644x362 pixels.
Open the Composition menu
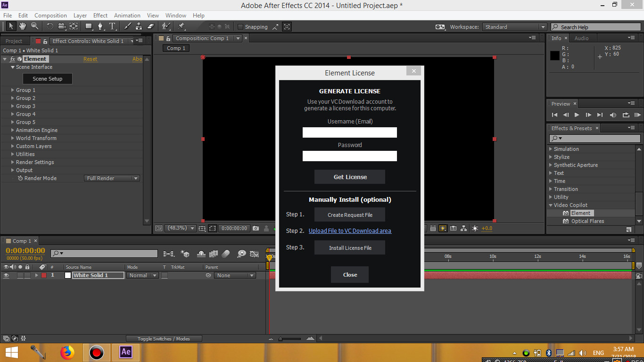click(x=50, y=16)
